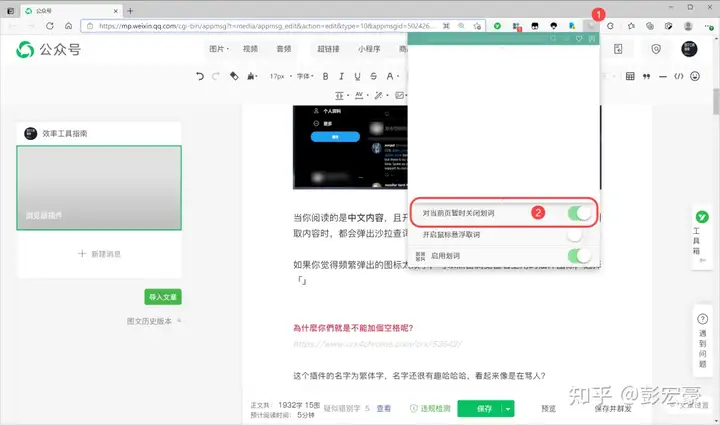Click 新建消息 to add a message

(x=100, y=254)
